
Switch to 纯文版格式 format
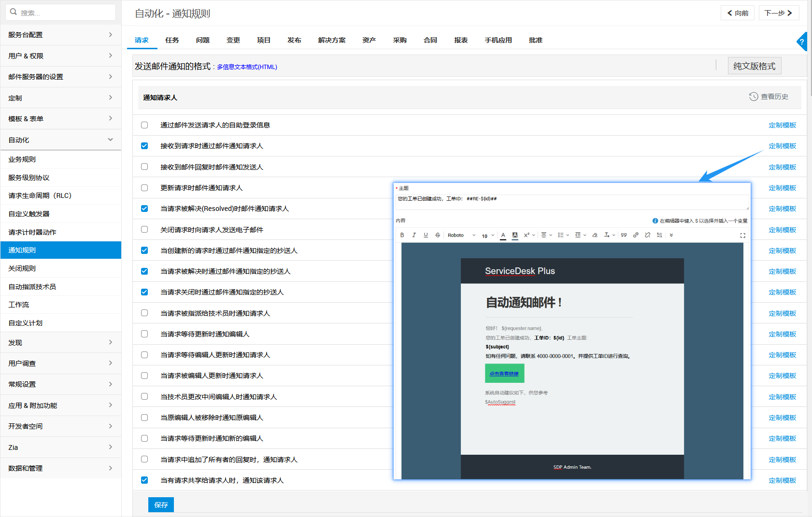[755, 66]
